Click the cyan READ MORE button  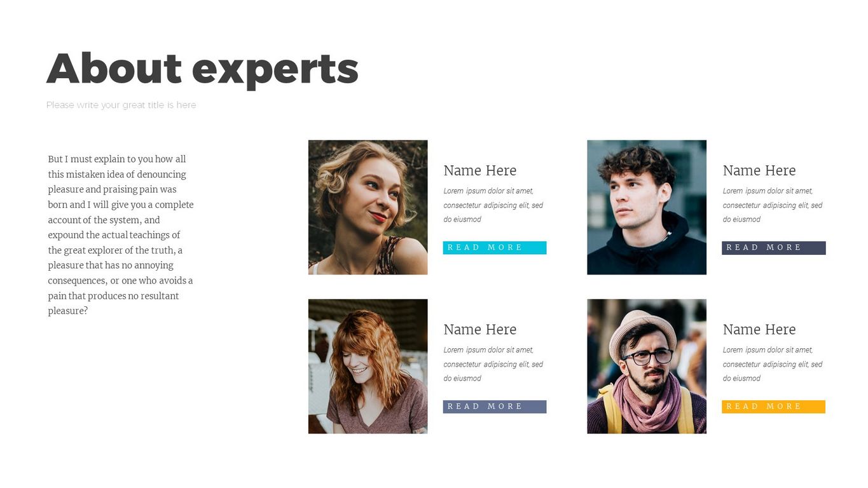pos(494,248)
